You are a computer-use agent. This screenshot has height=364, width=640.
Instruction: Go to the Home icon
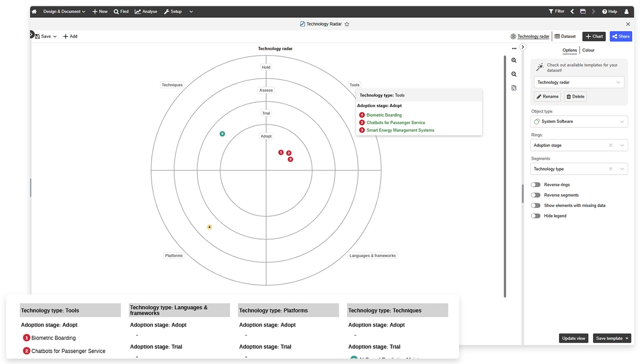coord(34,11)
